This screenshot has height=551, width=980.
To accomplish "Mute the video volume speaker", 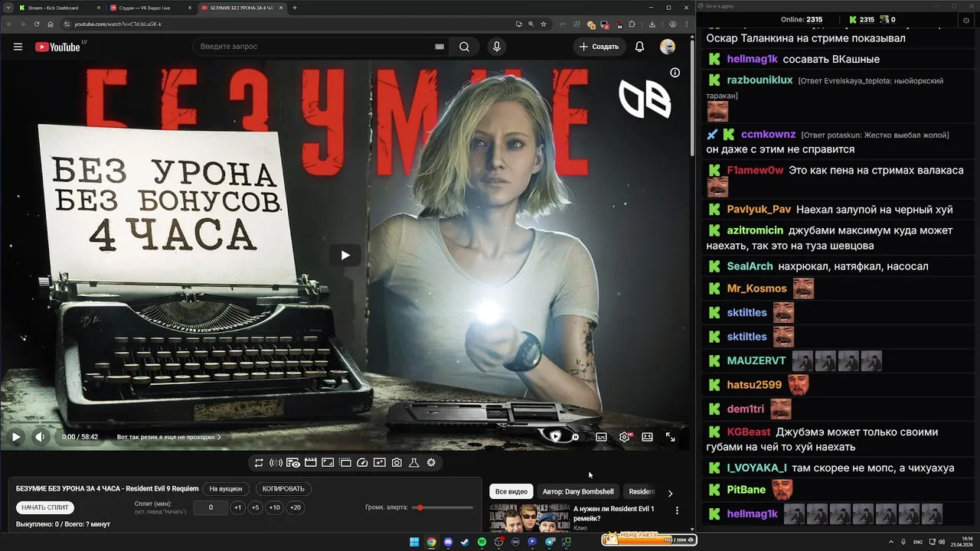I will (41, 437).
